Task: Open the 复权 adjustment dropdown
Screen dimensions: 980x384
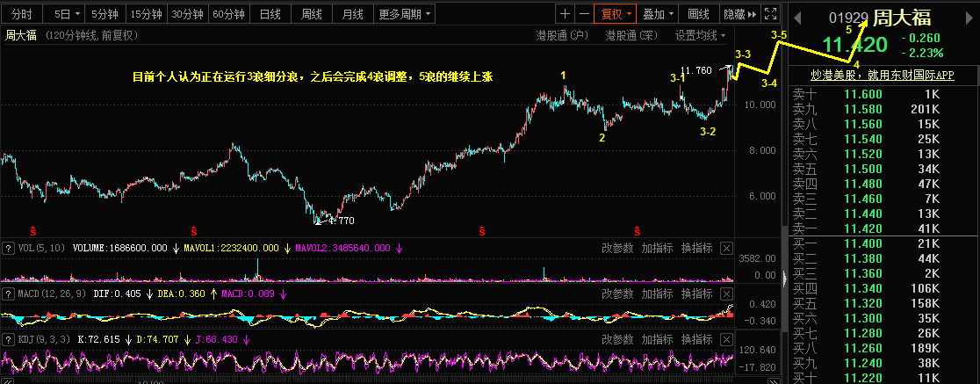Action: pyautogui.click(x=616, y=14)
